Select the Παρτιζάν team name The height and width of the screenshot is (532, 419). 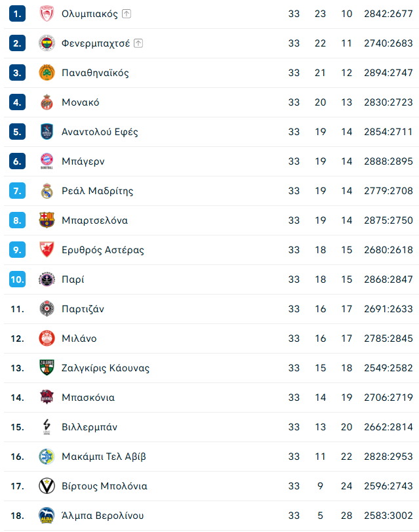pyautogui.click(x=83, y=309)
